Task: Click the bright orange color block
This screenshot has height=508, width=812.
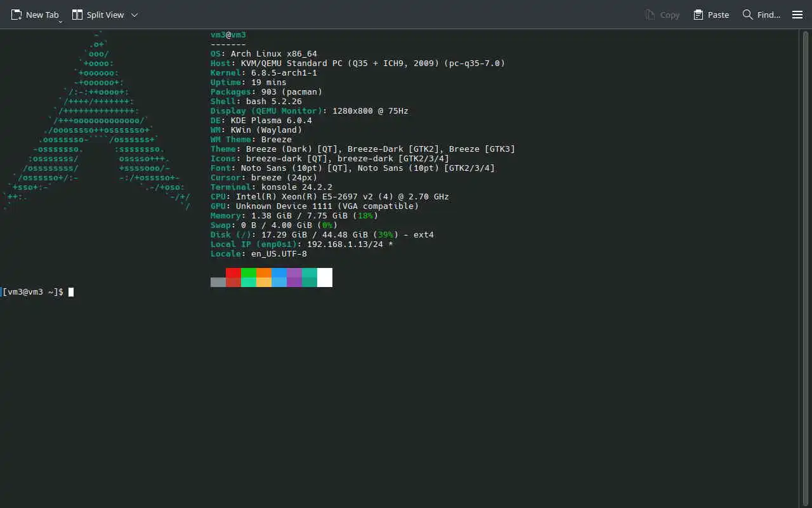Action: coord(264,272)
